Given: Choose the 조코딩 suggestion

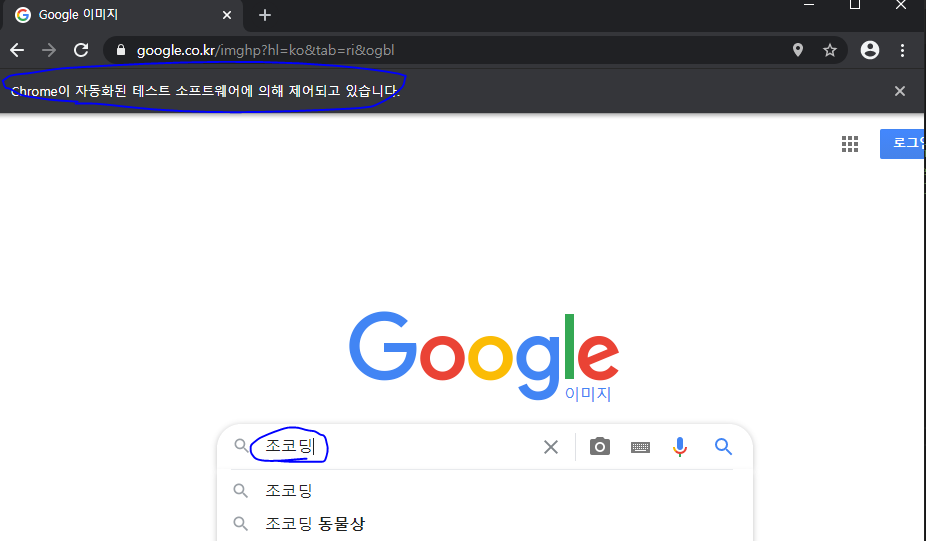Looking at the screenshot, I should (x=484, y=490).
